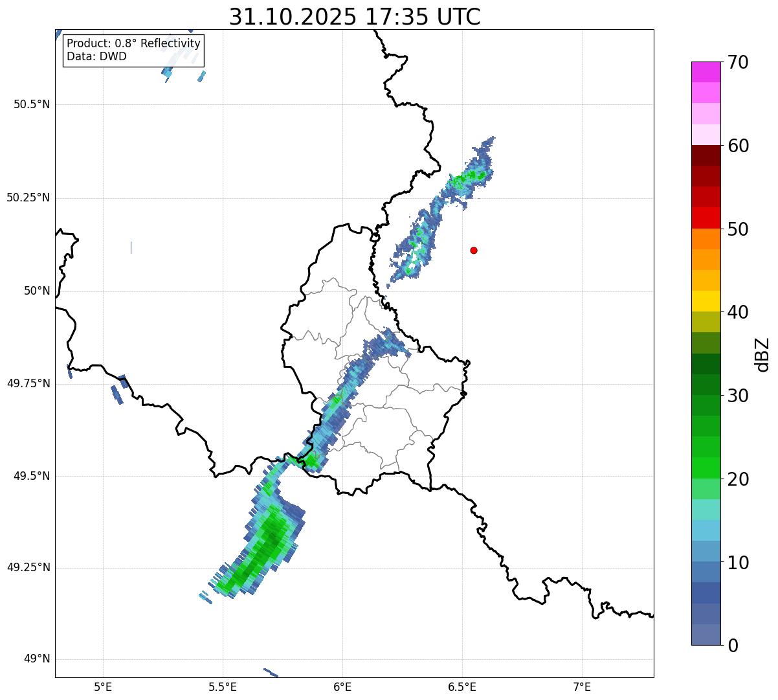
Task: Click the 7°E longitude label
Action: click(x=582, y=687)
